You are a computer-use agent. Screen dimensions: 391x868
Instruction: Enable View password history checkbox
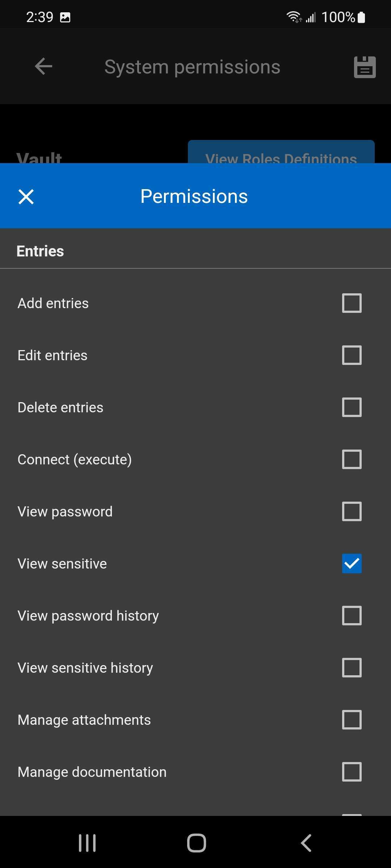coord(352,616)
